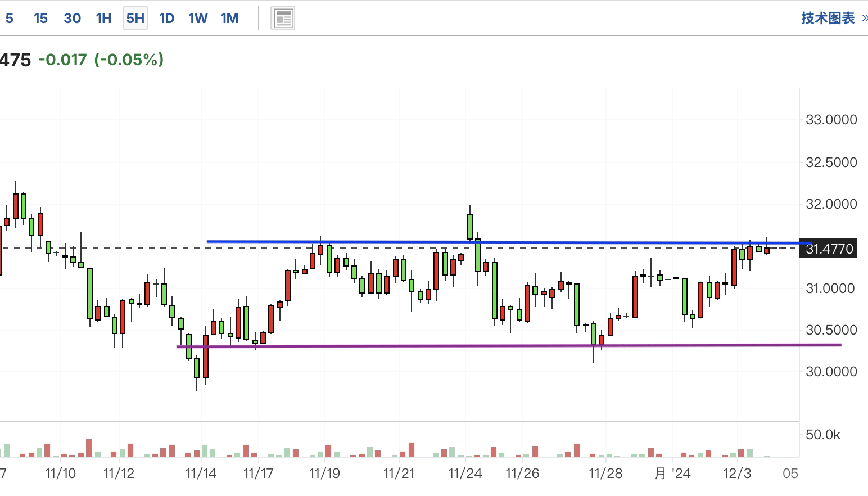Click the 11/10 date label
Screen dimensions: 868x496
point(60,474)
